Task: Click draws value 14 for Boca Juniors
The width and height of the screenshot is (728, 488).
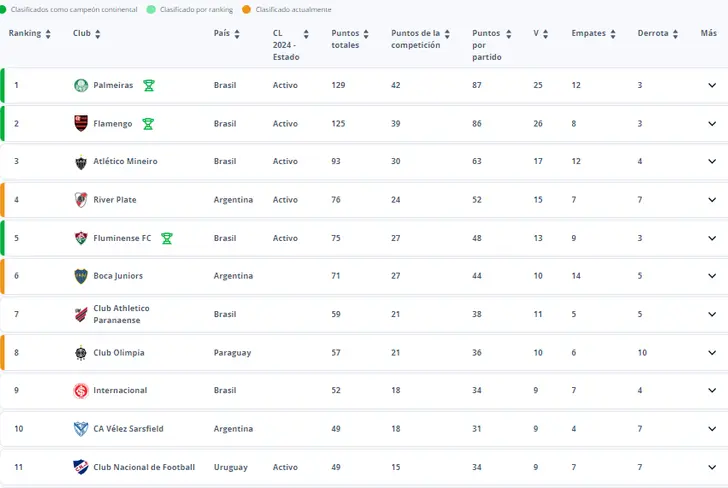Action: click(x=576, y=276)
